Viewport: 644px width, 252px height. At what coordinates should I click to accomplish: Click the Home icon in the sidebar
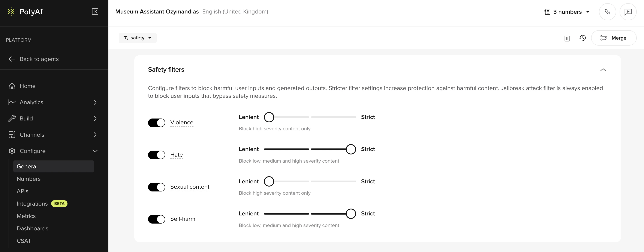pos(12,86)
